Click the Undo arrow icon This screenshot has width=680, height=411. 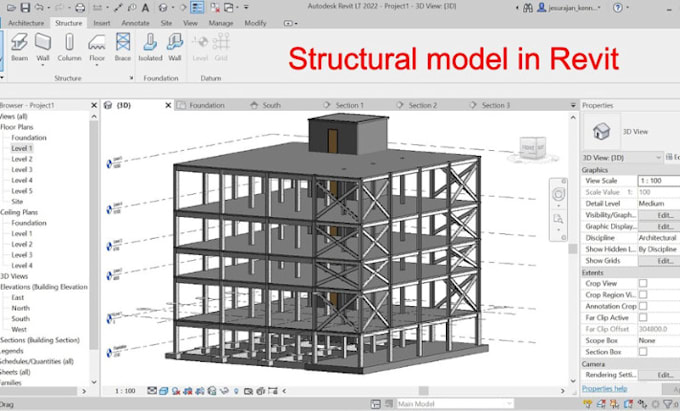click(39, 7)
